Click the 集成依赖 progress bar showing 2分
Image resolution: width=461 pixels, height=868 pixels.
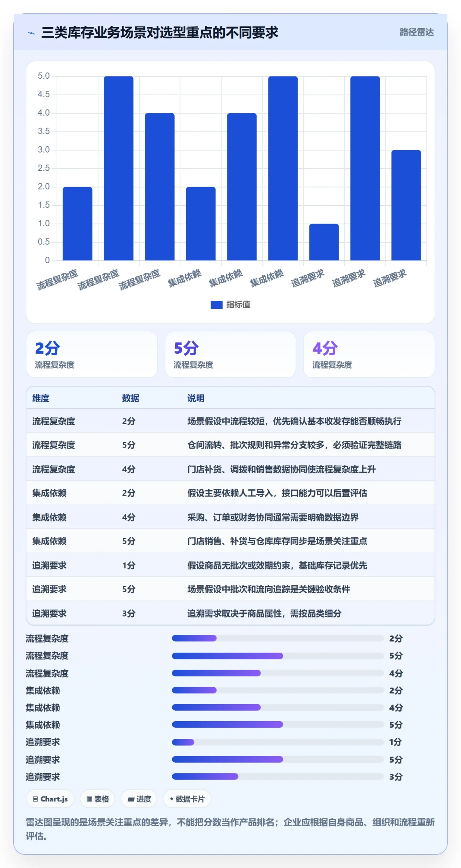[278, 690]
